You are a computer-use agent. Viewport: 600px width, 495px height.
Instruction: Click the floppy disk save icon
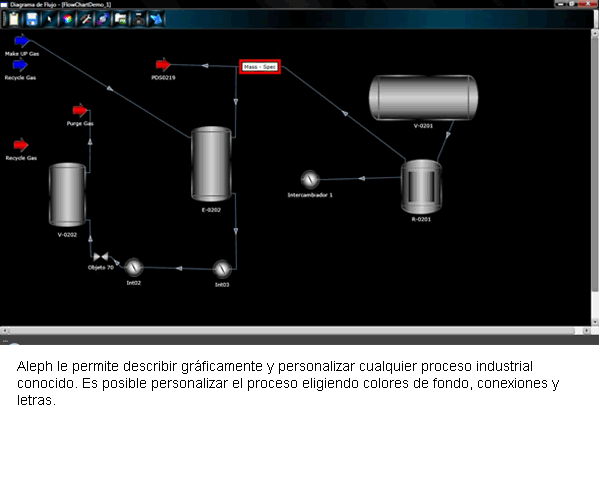31,18
